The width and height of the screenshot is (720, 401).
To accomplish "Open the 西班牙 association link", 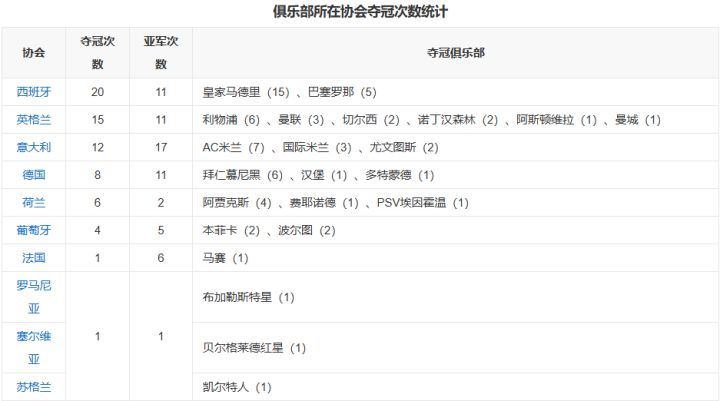I will tap(34, 92).
